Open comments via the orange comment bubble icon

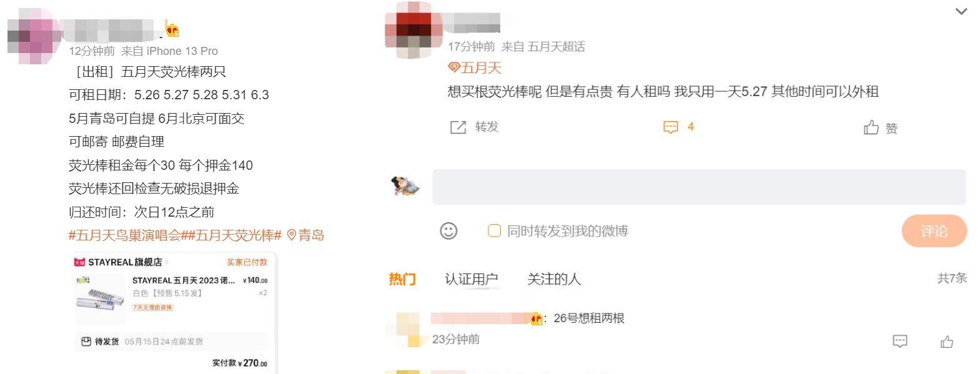pyautogui.click(x=670, y=127)
